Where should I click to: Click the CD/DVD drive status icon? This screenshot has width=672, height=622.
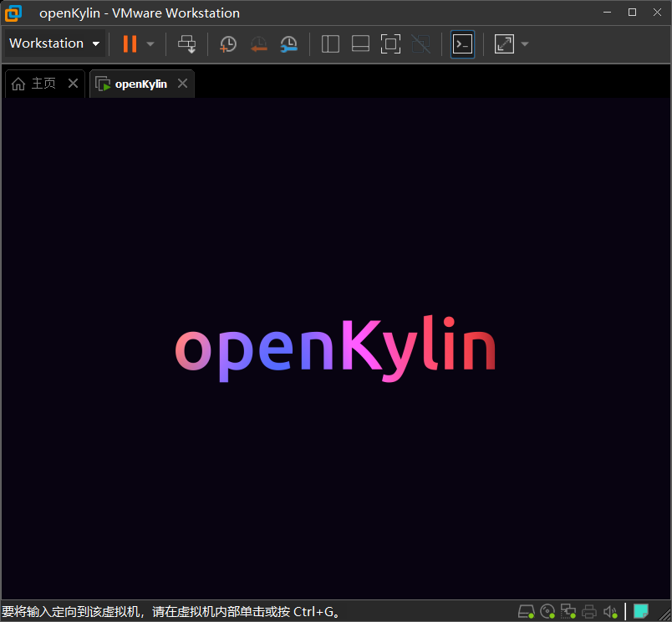547,611
